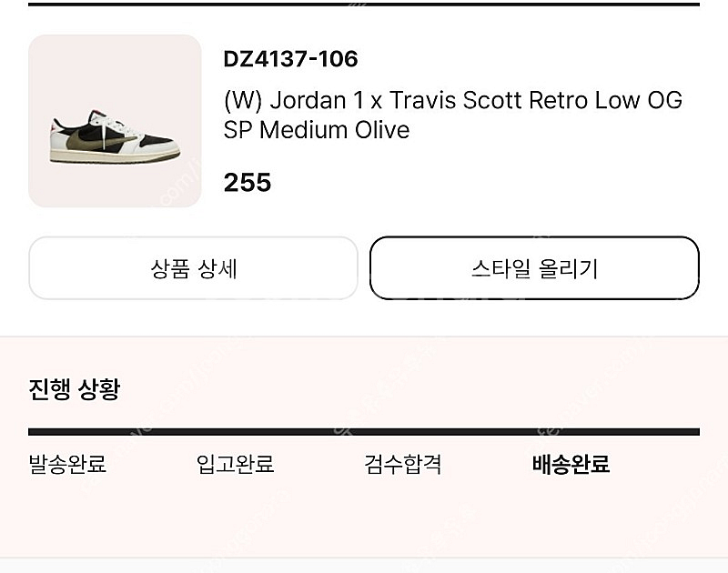Viewport: 728px width, 573px height.
Task: Select the size 255 label
Action: click(x=248, y=183)
